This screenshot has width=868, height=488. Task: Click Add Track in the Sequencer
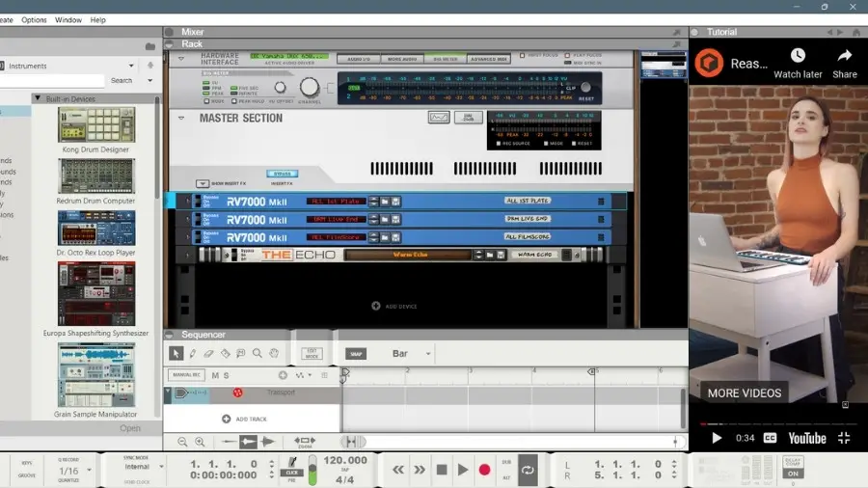pyautogui.click(x=244, y=419)
